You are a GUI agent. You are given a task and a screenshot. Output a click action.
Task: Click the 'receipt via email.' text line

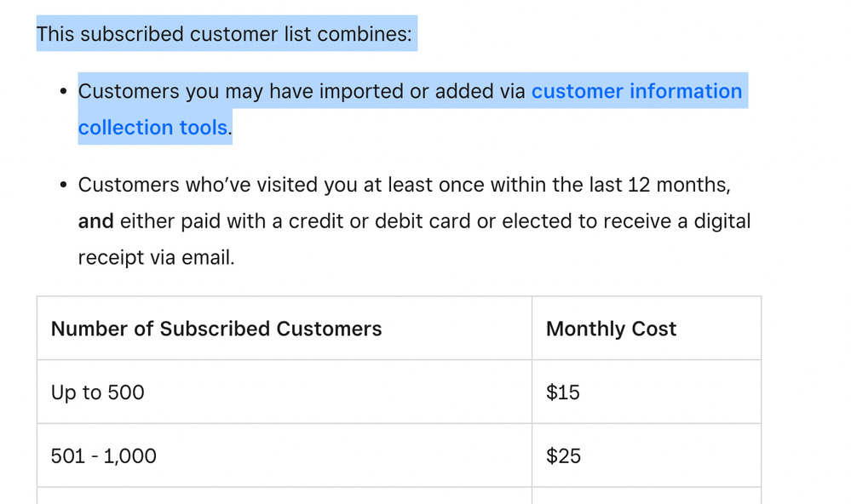[156, 257]
